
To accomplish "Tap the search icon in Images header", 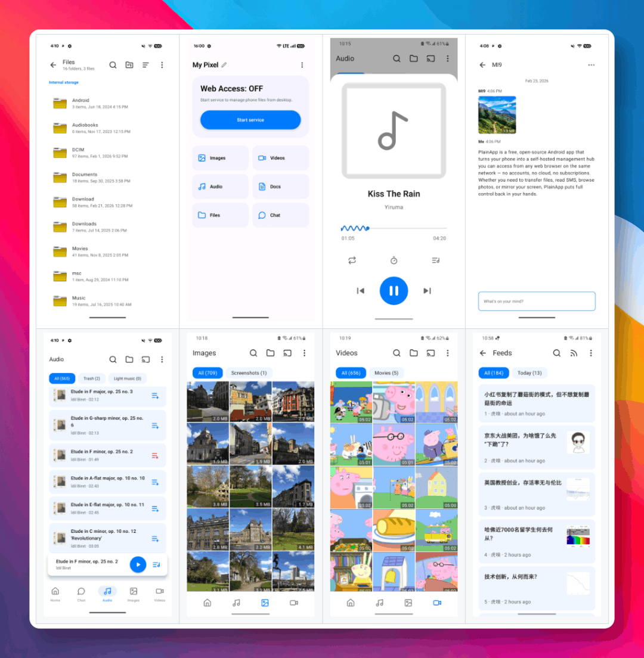I will [x=253, y=353].
